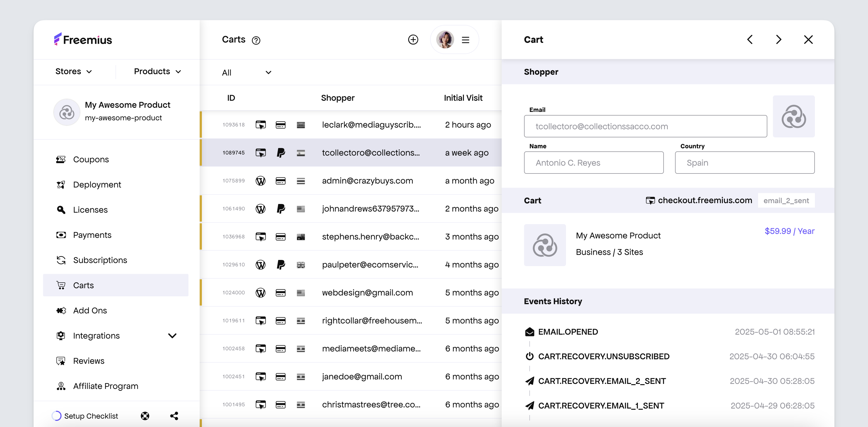Click the WordPress icon in row 1075899
This screenshot has width=868, height=427.
tap(260, 181)
